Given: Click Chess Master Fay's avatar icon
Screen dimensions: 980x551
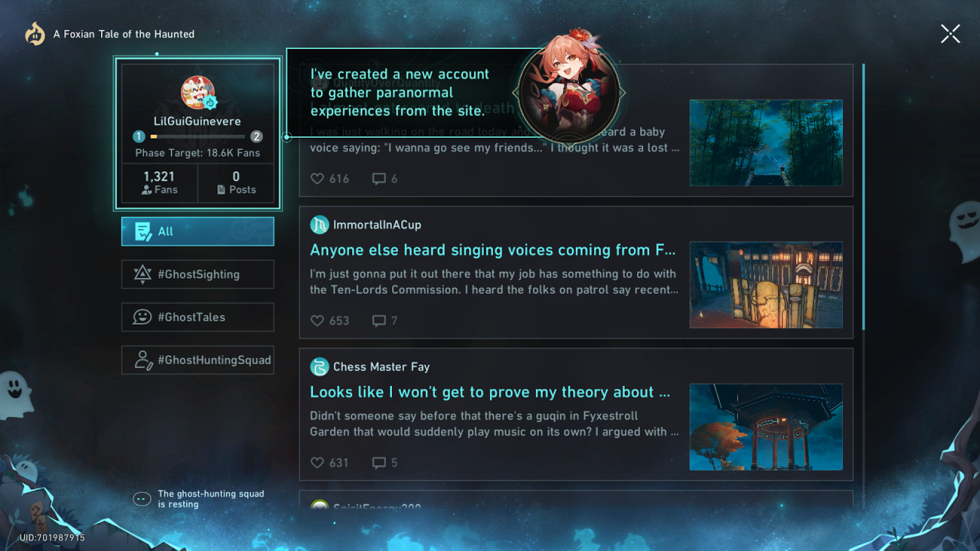Looking at the screenshot, I should point(319,367).
